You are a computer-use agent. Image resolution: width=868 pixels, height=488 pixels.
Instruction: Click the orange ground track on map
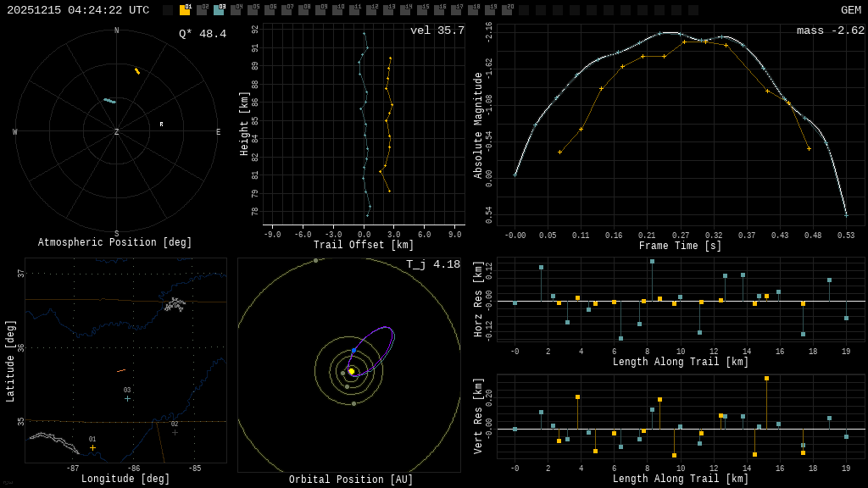(121, 370)
